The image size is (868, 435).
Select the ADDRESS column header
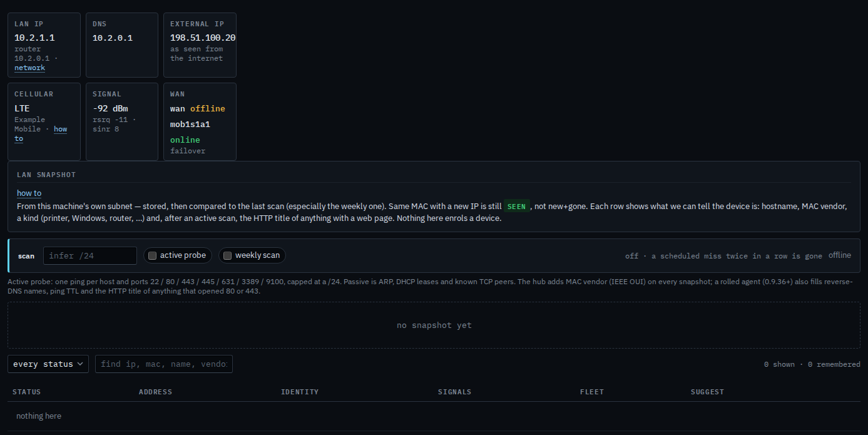(155, 392)
